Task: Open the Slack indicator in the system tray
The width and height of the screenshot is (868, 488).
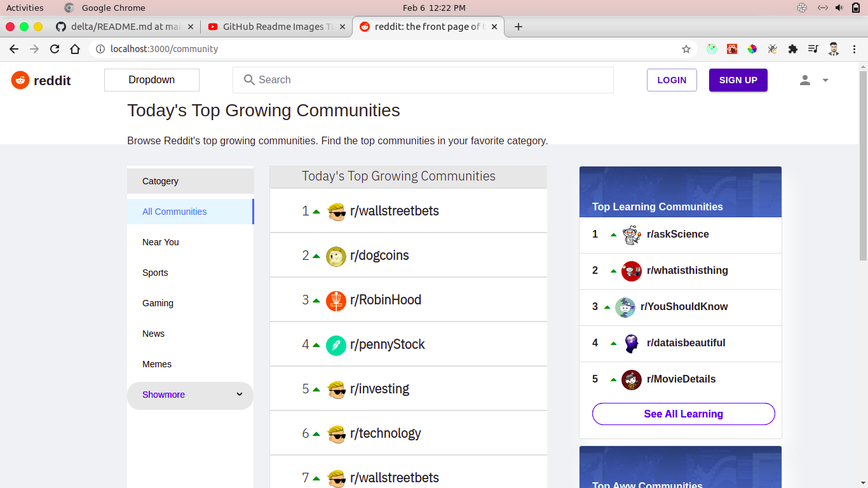Action: coord(802,8)
